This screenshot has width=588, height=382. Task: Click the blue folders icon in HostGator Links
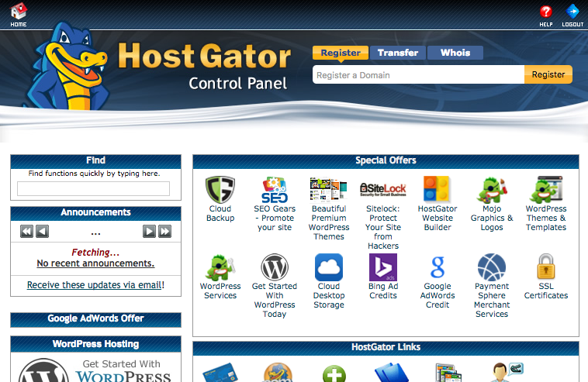click(x=391, y=372)
